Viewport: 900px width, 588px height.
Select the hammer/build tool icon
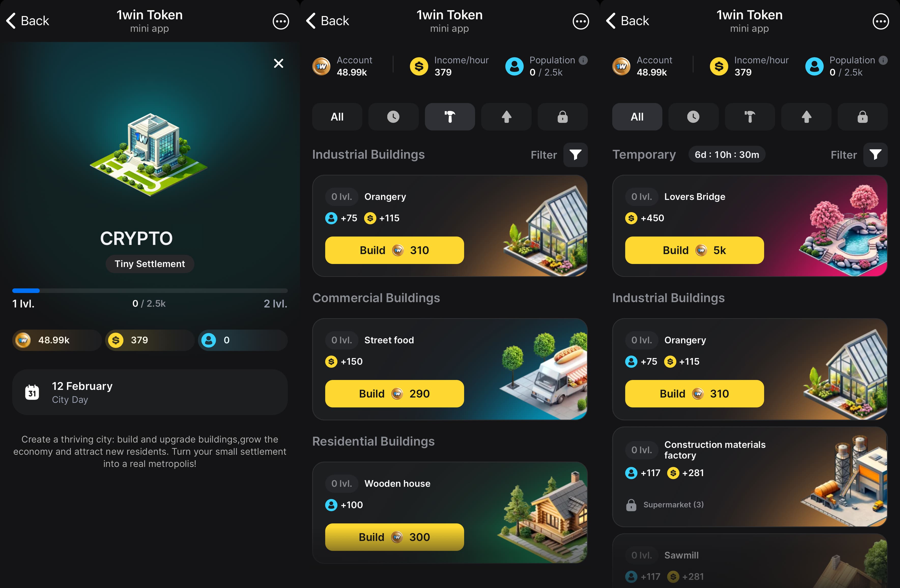(450, 117)
